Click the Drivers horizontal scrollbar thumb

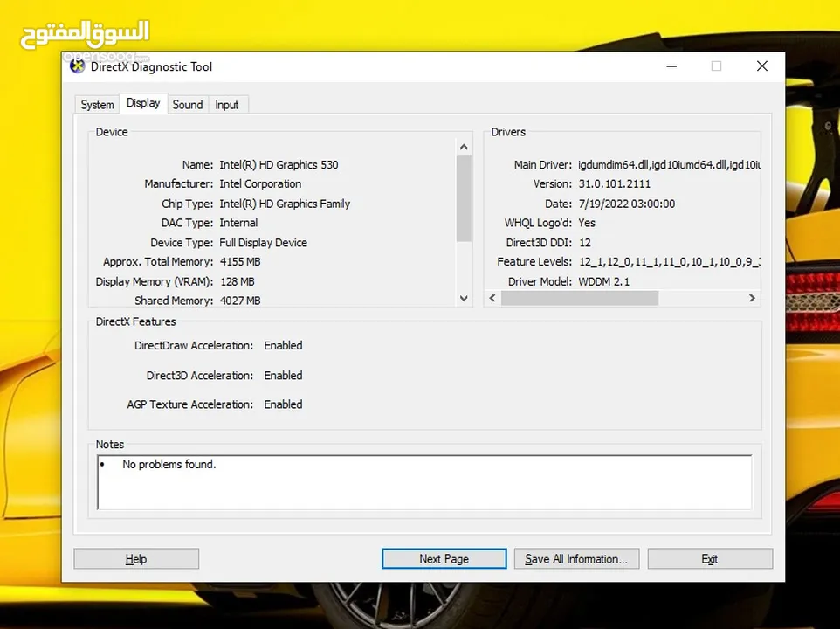tap(580, 298)
